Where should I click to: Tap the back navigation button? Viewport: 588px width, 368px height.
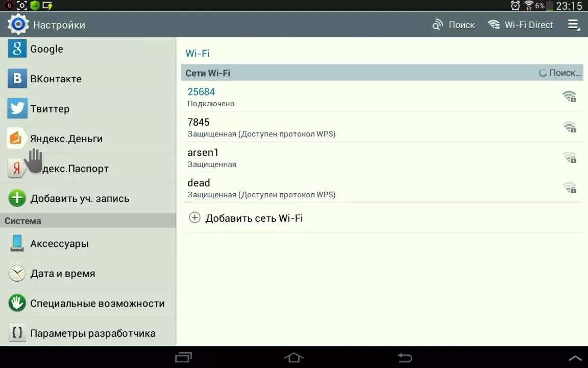405,357
